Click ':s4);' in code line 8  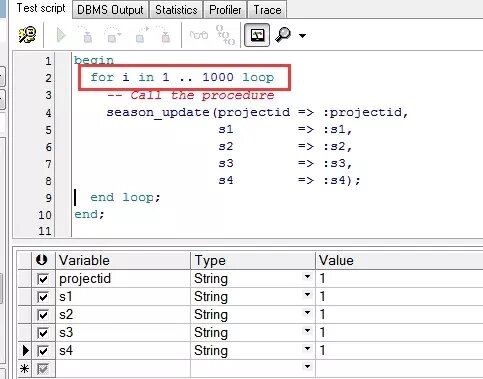(x=342, y=180)
